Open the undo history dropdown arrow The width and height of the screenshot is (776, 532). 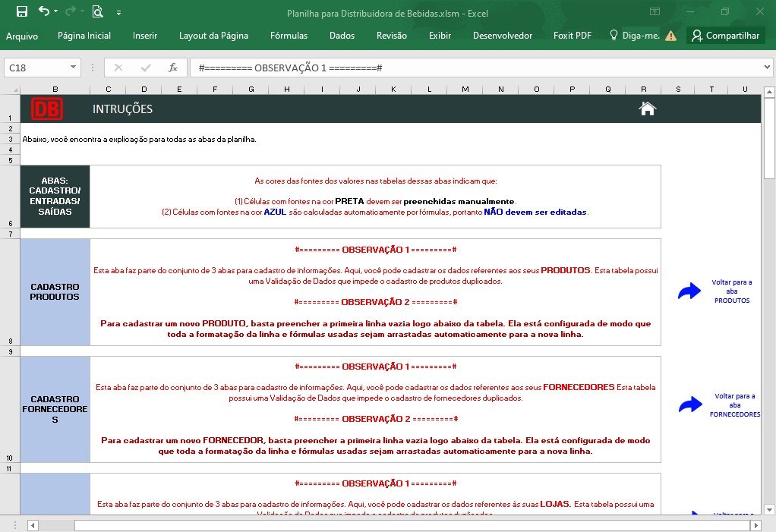[x=56, y=11]
